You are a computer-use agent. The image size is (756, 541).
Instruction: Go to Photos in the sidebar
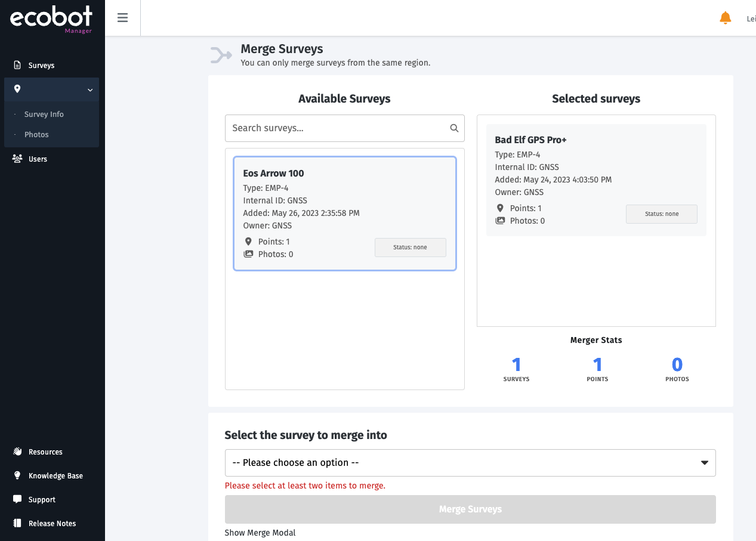(x=36, y=134)
